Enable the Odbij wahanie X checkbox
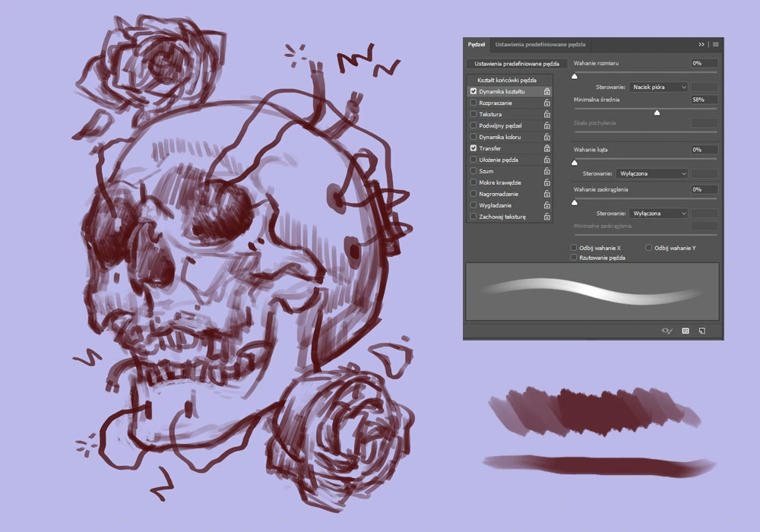Viewport: 760px width, 532px height. point(574,248)
